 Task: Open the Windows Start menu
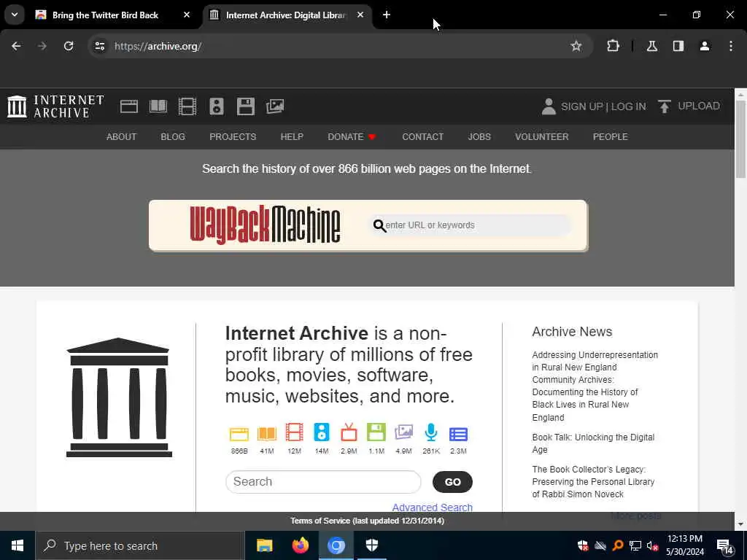point(18,545)
